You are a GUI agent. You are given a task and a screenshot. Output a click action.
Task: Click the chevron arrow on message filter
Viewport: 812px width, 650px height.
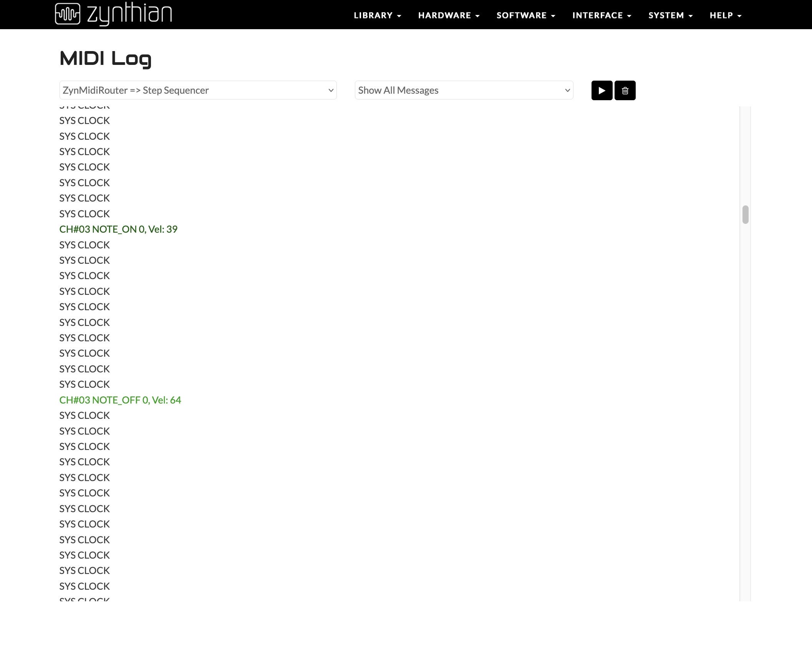click(x=567, y=91)
